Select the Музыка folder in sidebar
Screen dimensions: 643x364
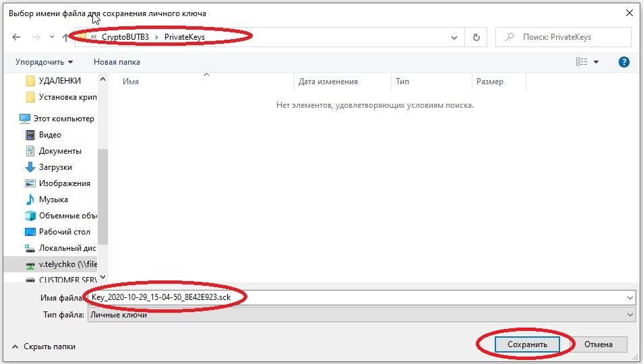(53, 200)
